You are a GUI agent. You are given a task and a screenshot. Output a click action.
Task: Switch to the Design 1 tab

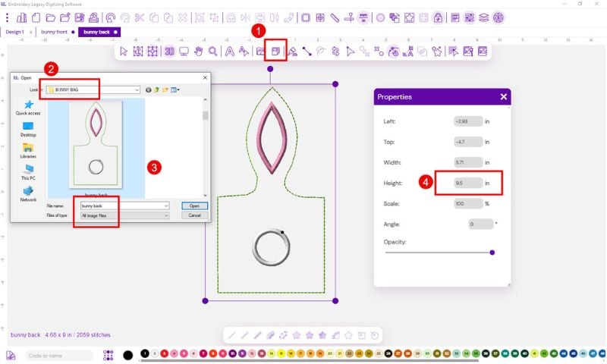(x=15, y=33)
